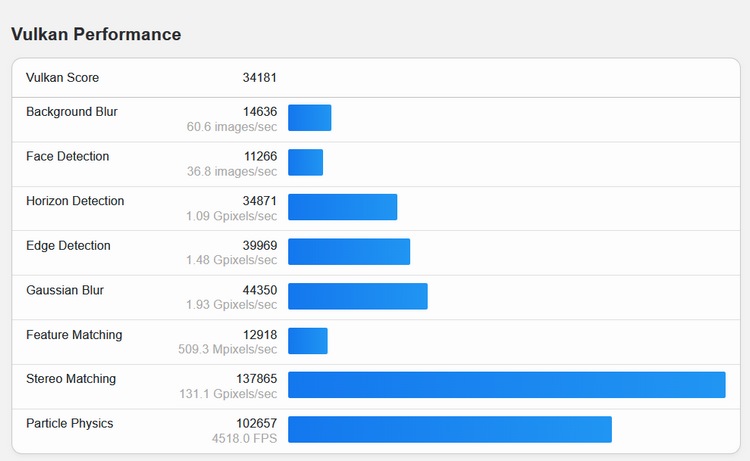Click the Edge Detection score bar
Image resolution: width=750 pixels, height=461 pixels.
(x=349, y=252)
